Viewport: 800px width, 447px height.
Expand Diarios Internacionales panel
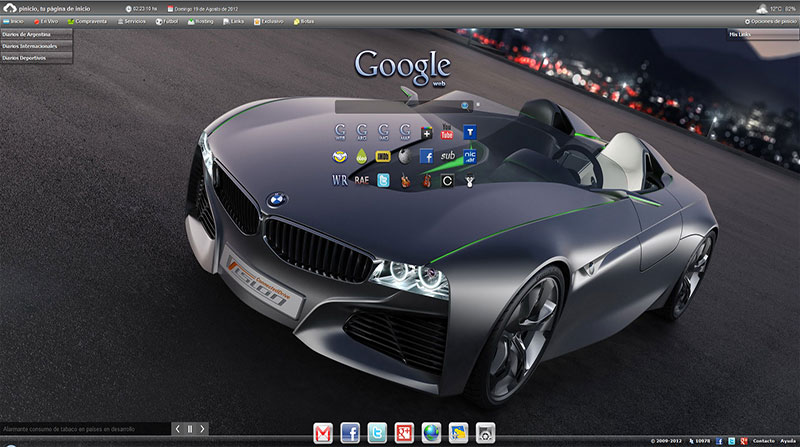tap(37, 46)
